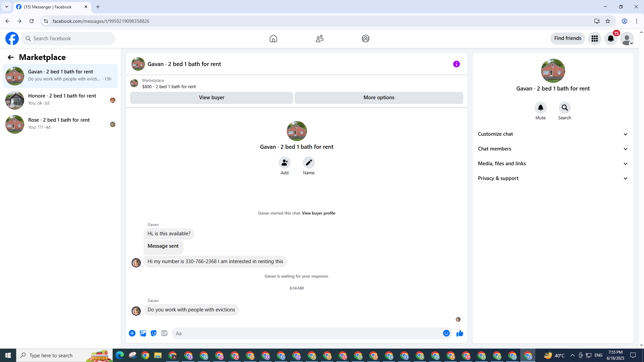Open the View buyer profile link
Screen dimensions: 644x362
(x=319, y=213)
